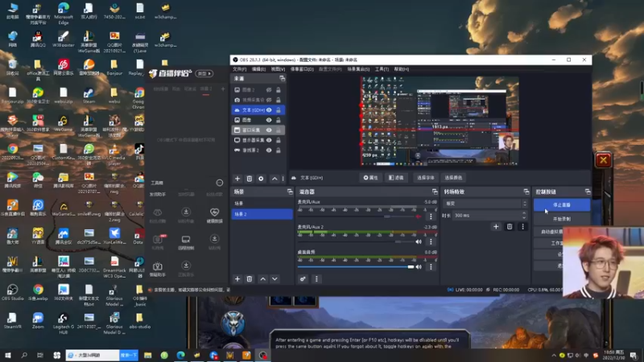Open 桌面音频 channel dots menu
Screen dimensions: 644x362
point(431,267)
